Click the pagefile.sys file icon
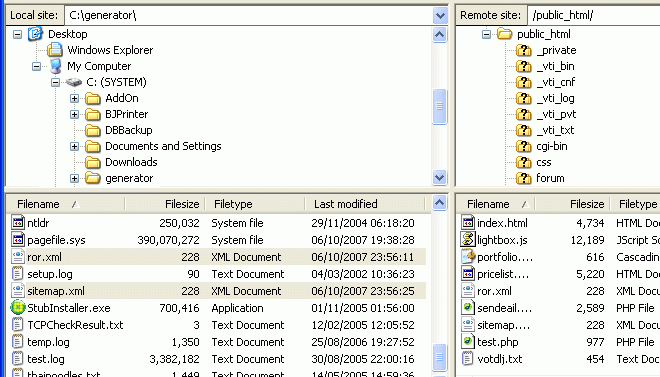 pos(18,239)
